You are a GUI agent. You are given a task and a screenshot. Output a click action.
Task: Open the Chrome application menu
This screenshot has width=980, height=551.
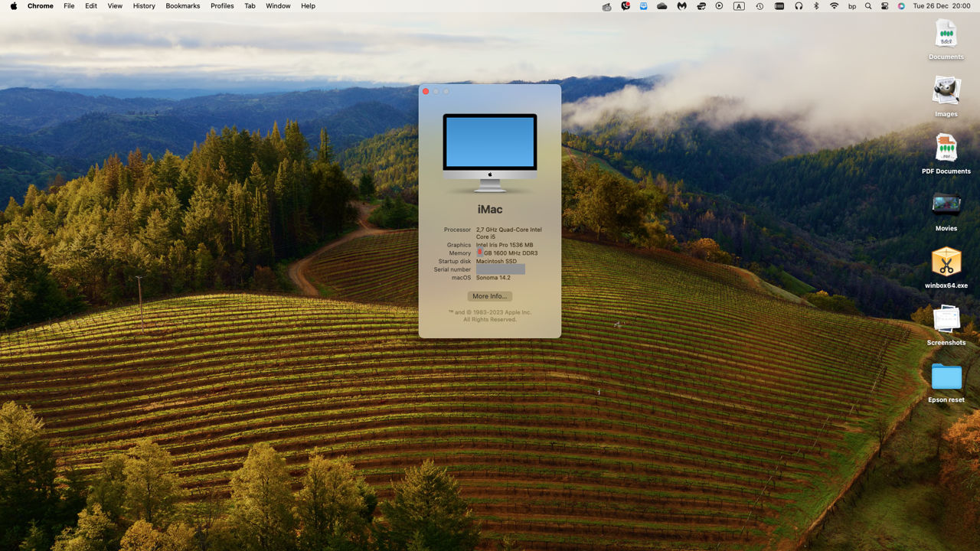coord(41,5)
